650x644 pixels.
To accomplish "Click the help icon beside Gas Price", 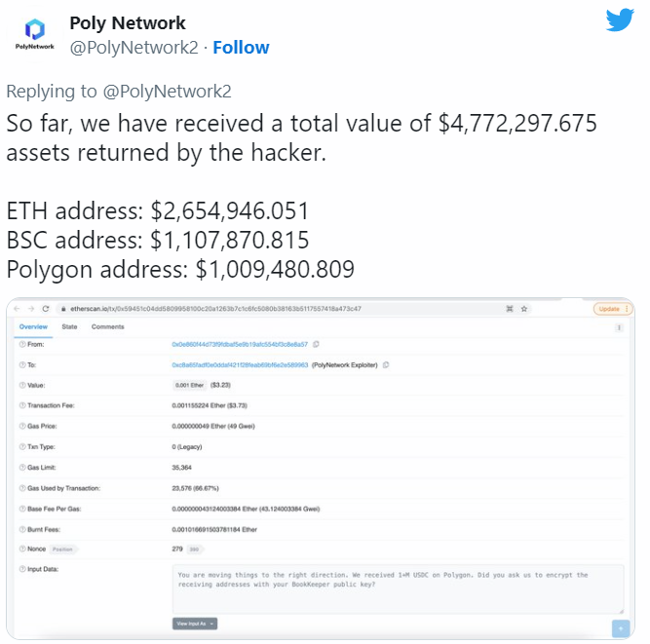I will (22, 426).
